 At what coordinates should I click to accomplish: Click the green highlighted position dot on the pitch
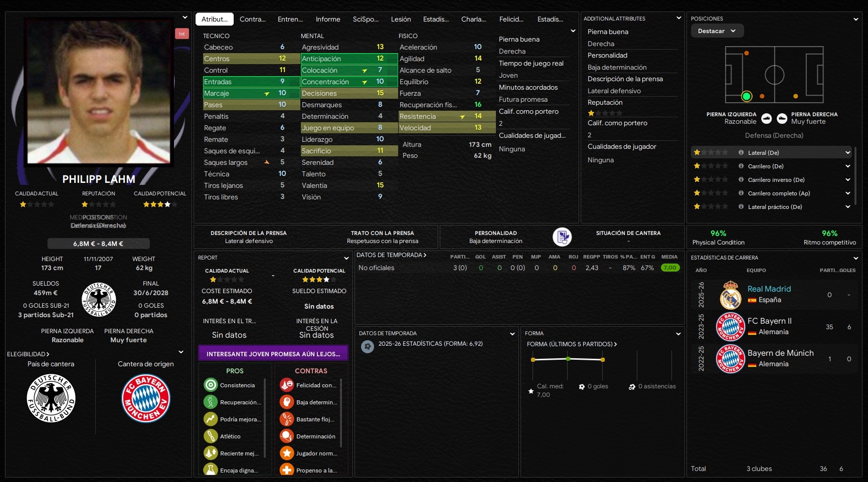(747, 96)
